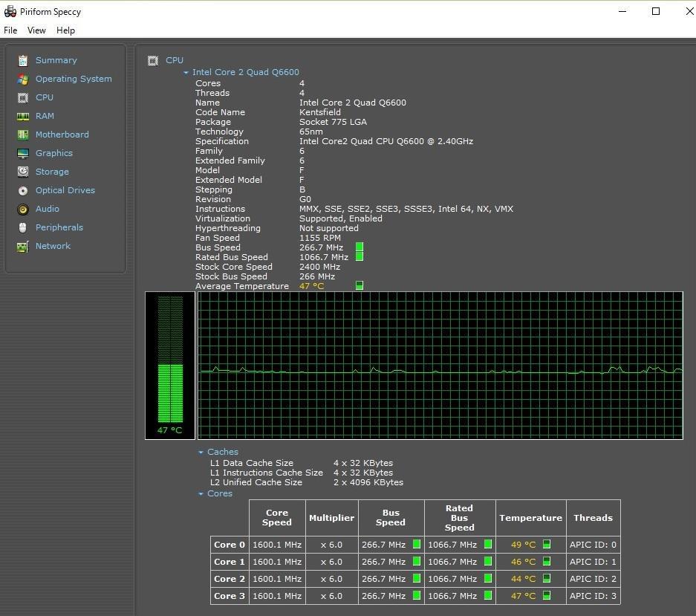
Task: Click green indicator beside Rated Bus Speed 1066.7 MHz
Action: pos(360,256)
